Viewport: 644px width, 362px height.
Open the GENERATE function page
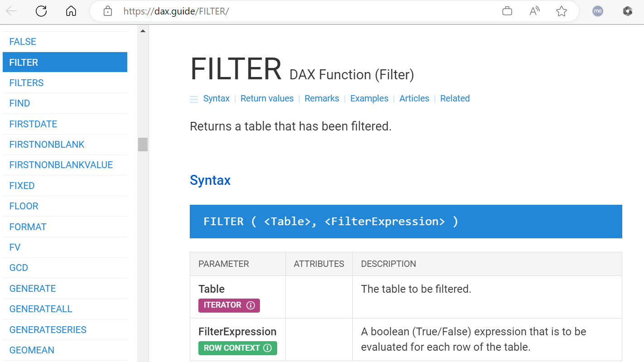32,288
